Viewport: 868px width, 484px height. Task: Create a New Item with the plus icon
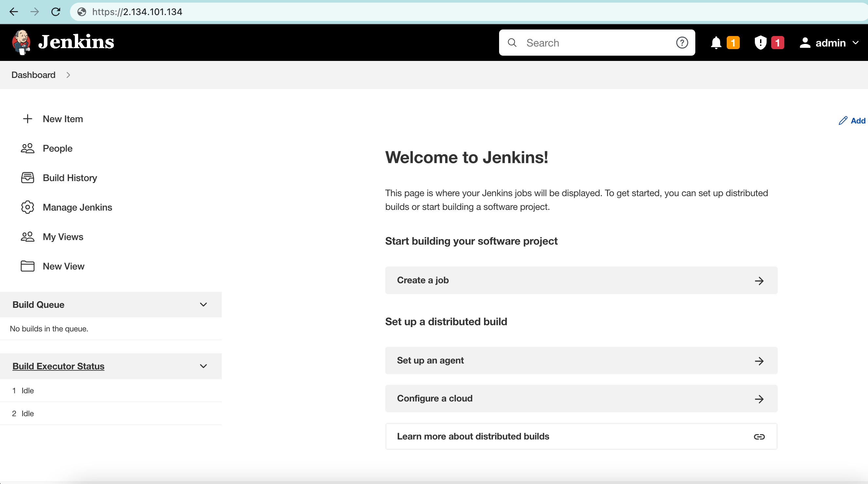click(x=27, y=119)
